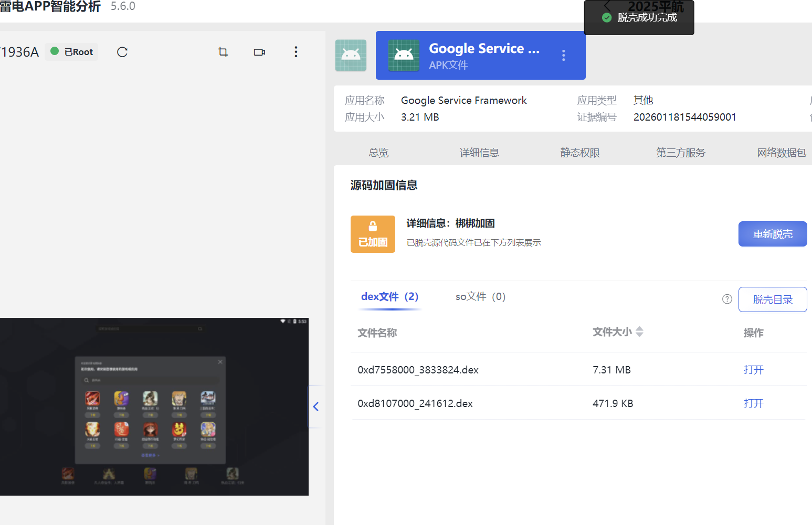Click the refresh device icon
Screen dimensions: 812x525
122,52
